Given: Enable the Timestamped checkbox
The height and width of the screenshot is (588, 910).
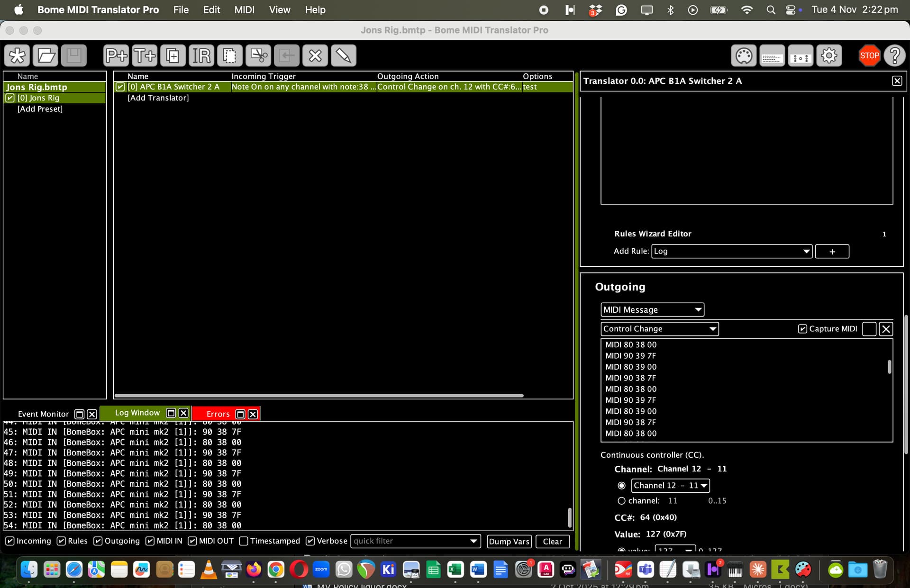Looking at the screenshot, I should [x=244, y=541].
